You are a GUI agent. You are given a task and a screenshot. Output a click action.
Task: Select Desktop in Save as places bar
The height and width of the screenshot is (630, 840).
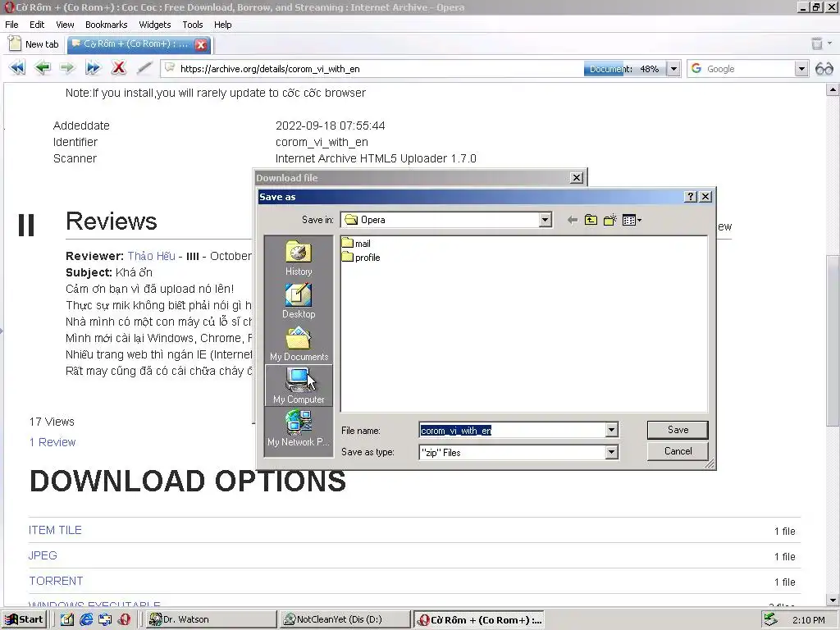299,301
